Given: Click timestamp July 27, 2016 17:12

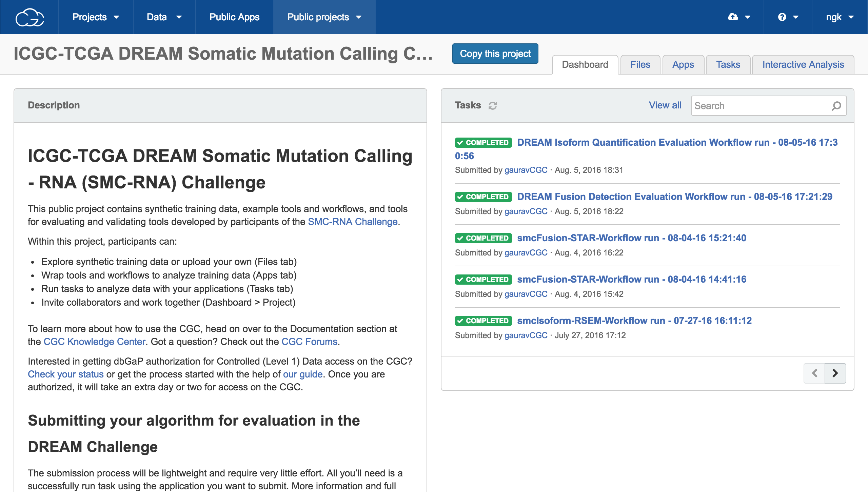Looking at the screenshot, I should coord(590,335).
